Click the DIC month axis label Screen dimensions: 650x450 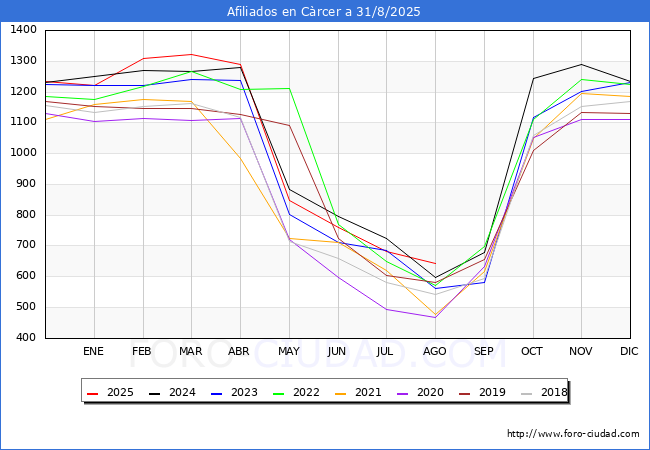(x=629, y=351)
